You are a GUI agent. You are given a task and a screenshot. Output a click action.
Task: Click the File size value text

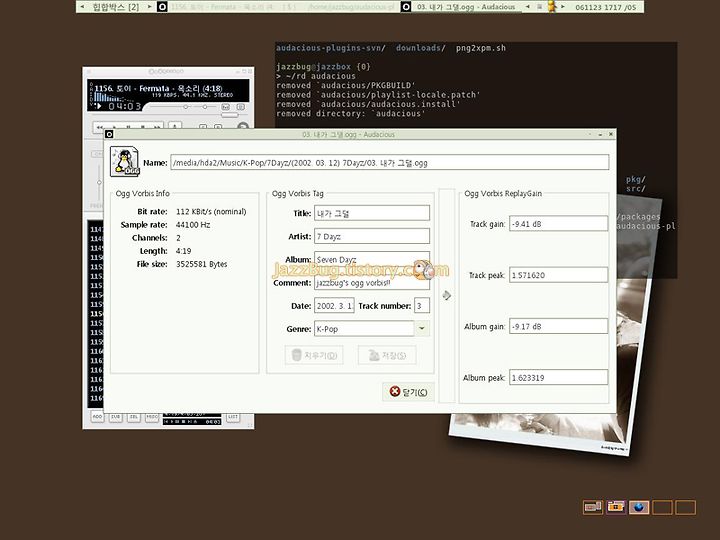pyautogui.click(x=202, y=264)
